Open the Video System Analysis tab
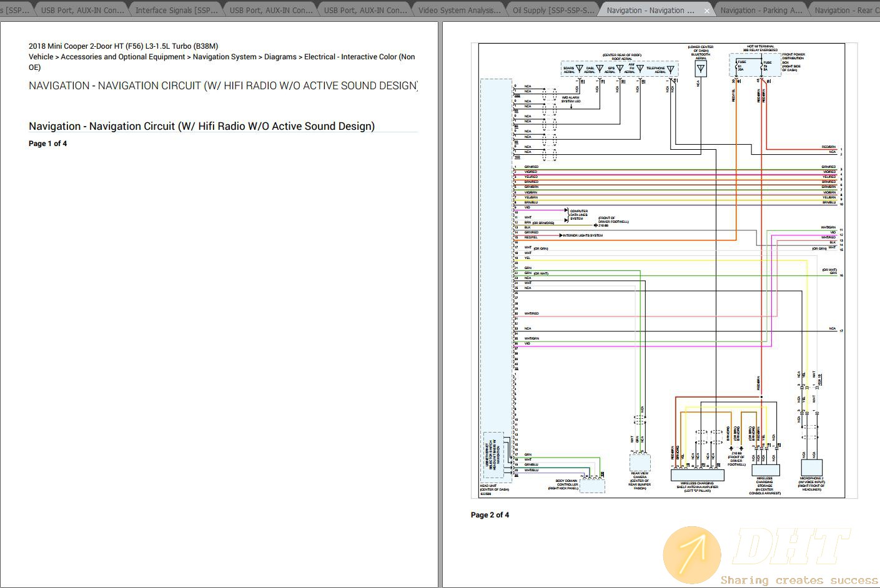 pyautogui.click(x=459, y=11)
